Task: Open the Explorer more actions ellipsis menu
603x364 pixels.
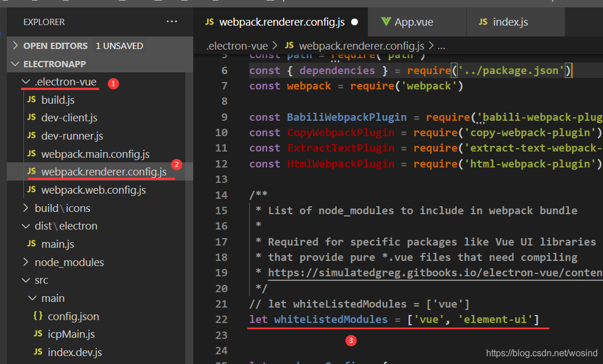Action: (172, 22)
